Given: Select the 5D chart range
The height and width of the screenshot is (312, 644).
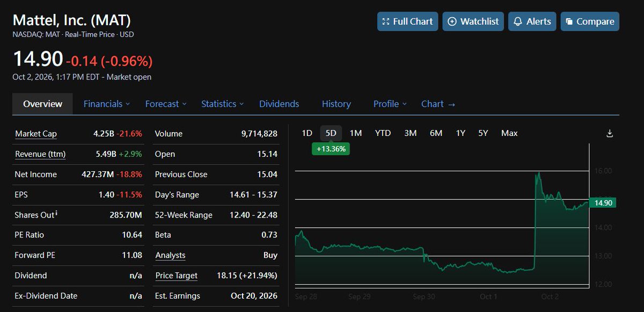Looking at the screenshot, I should [x=331, y=133].
